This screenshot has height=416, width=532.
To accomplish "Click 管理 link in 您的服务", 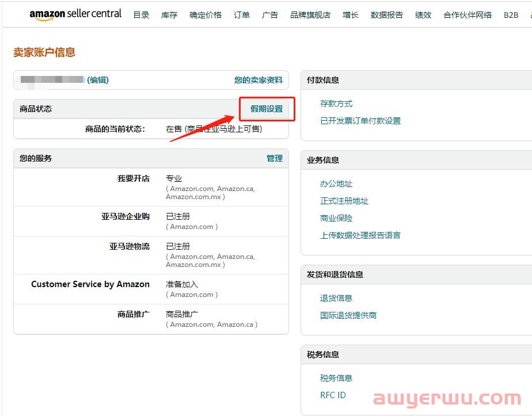I will [275, 158].
